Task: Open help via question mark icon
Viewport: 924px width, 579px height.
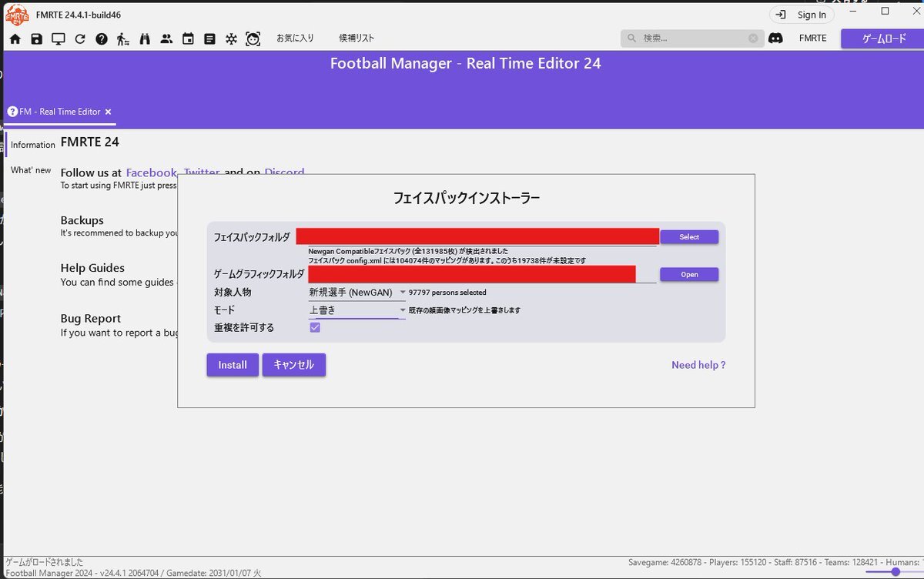Action: pyautogui.click(x=102, y=38)
